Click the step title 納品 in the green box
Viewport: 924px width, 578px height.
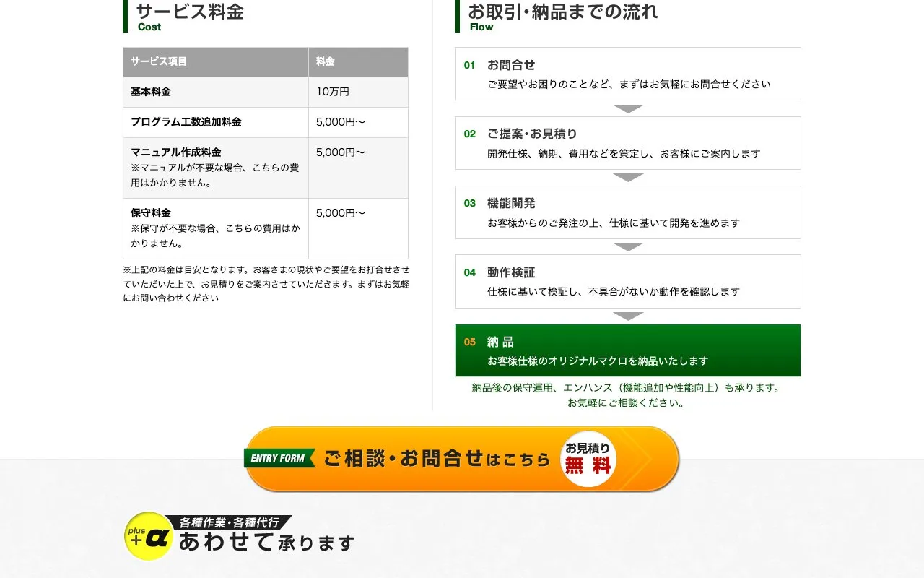coord(500,342)
